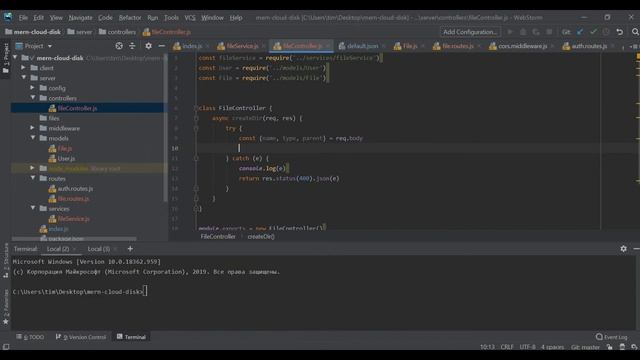
Task: Click the Run configuration play icon
Action: (510, 32)
